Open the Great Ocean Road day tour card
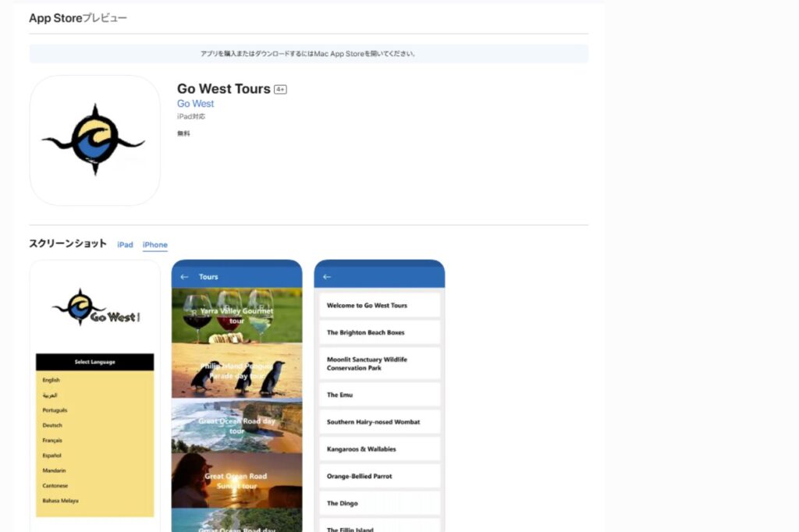799x532 pixels. click(236, 426)
